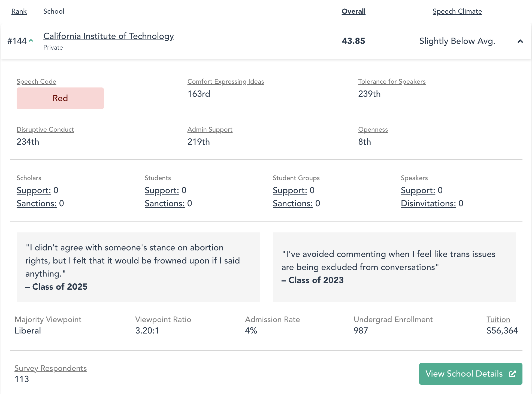Click the 163rd ranking value
The height and width of the screenshot is (394, 532).
(x=199, y=94)
